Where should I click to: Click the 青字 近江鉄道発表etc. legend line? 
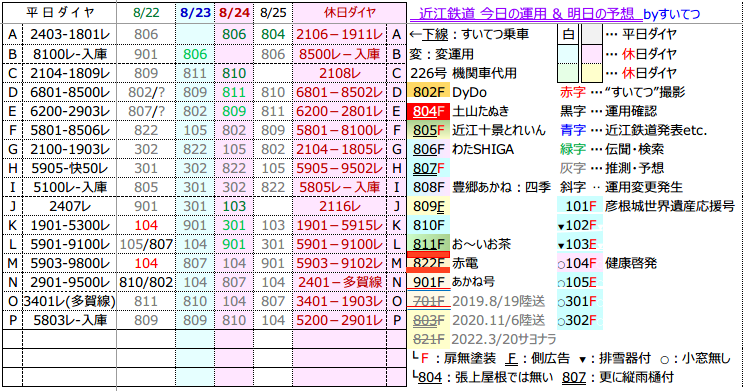(x=633, y=130)
